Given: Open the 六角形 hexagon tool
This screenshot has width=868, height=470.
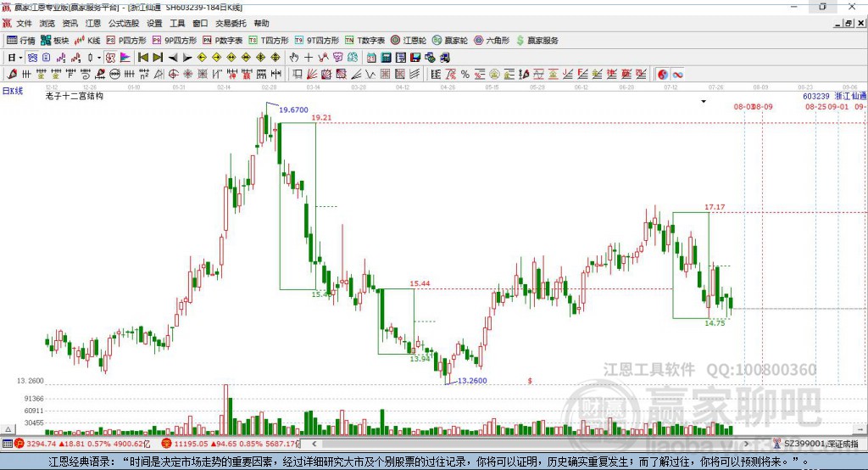Looking at the screenshot, I should [x=492, y=41].
